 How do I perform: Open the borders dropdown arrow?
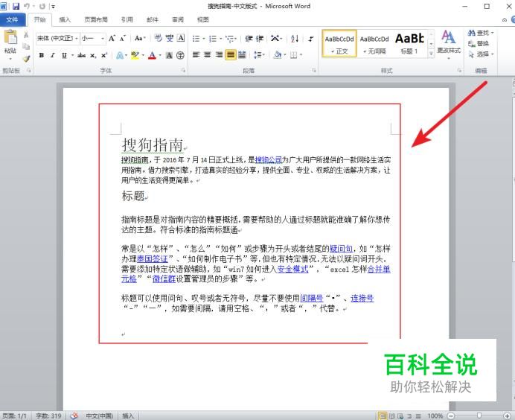[301, 55]
